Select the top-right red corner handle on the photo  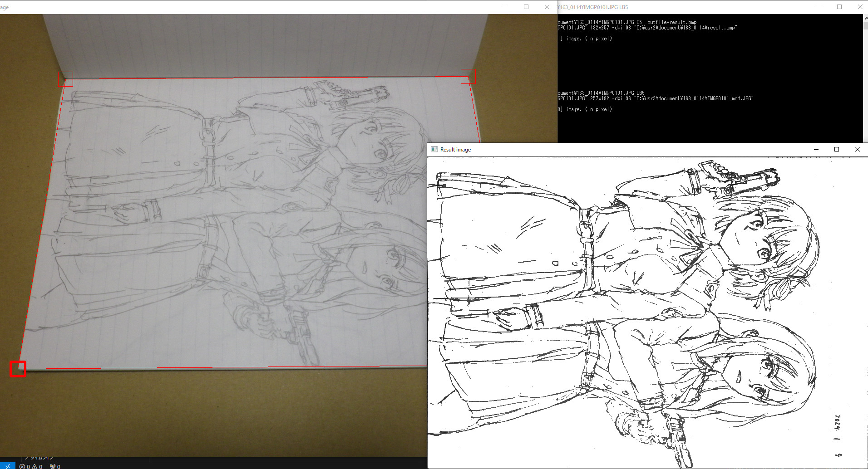click(468, 76)
